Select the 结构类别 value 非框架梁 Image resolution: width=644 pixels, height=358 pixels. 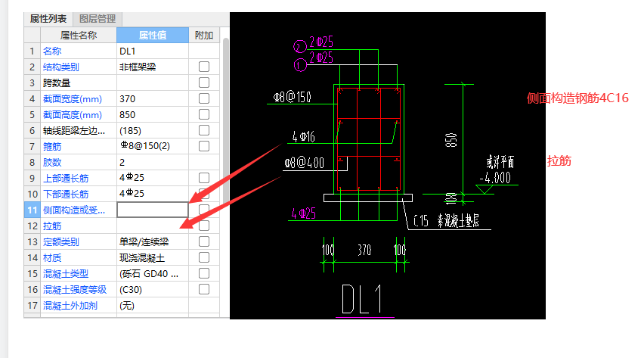click(138, 67)
